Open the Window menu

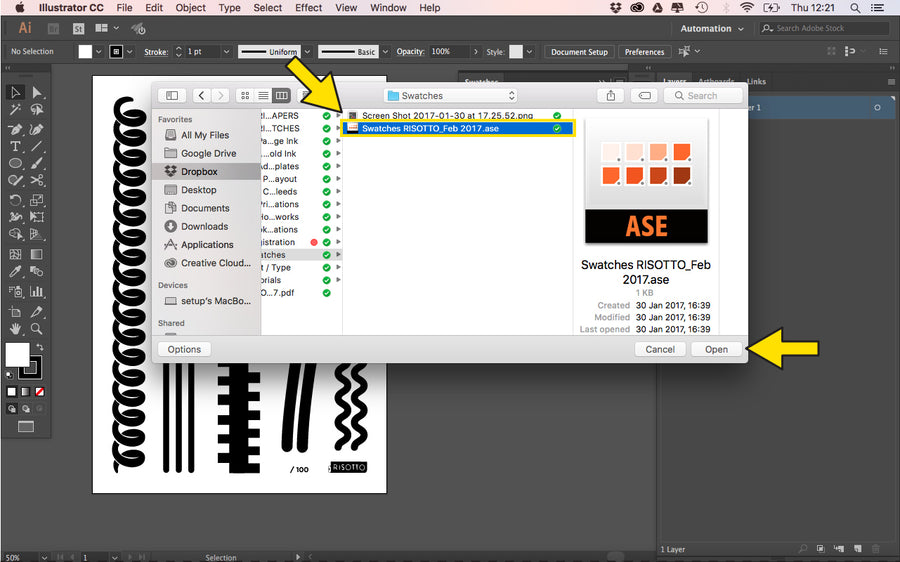pyautogui.click(x=388, y=8)
